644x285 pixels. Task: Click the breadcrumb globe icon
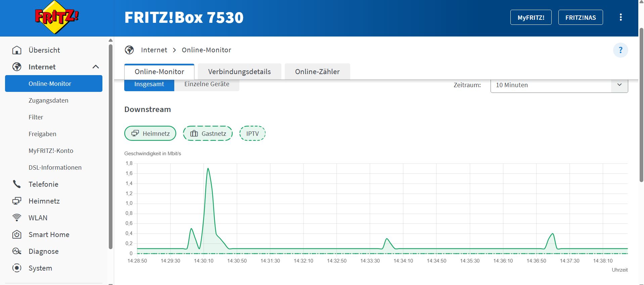[129, 50]
